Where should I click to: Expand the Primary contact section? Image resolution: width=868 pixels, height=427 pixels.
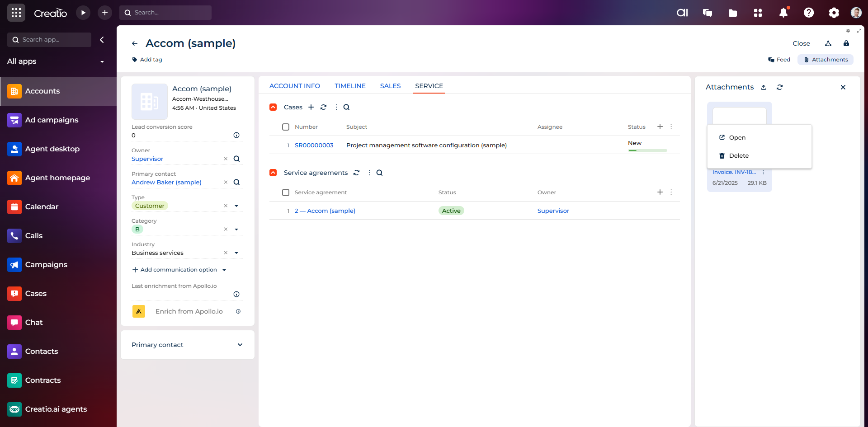[240, 345]
